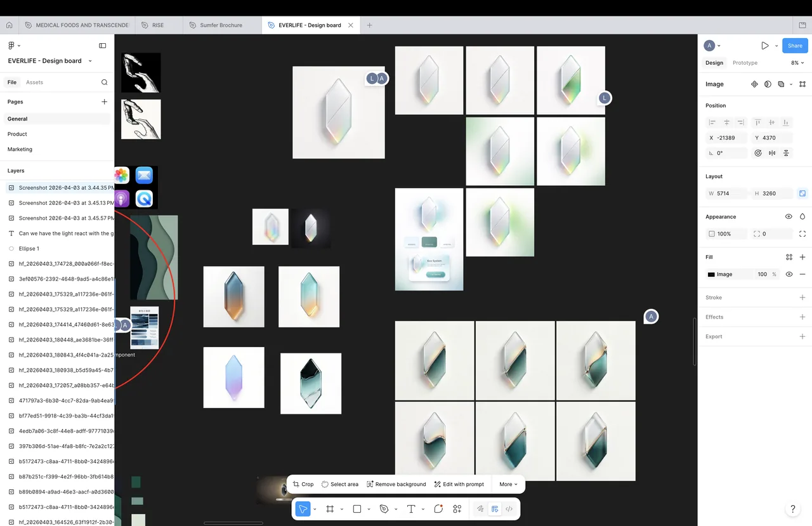Toggle individual corner radius icon
Screen dimensions: 812x526
pos(802,234)
